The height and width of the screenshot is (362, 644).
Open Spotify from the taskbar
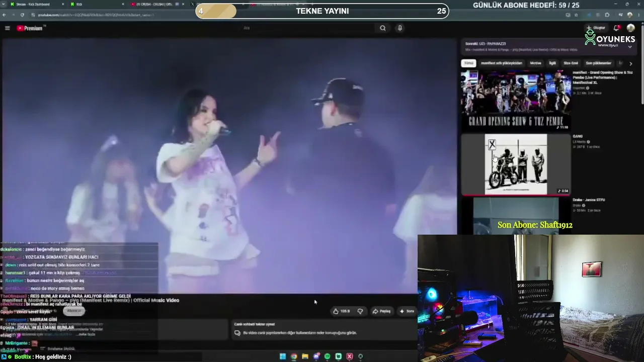coord(327,356)
